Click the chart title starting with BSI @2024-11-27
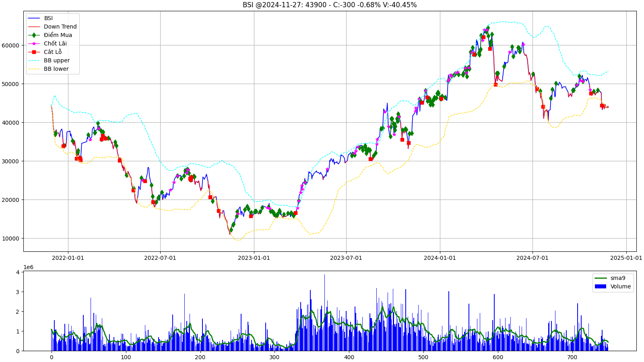Viewport: 644px width, 362px height. (x=330, y=5)
